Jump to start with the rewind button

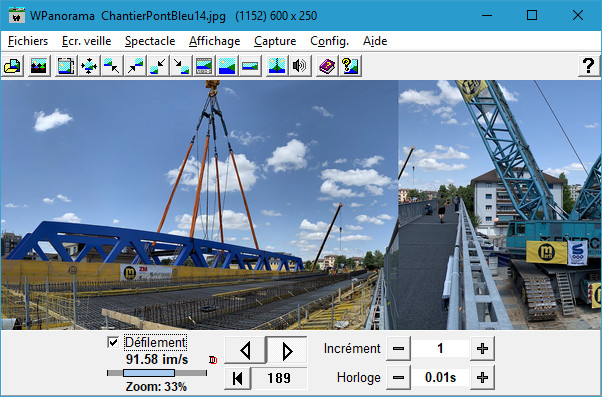(238, 378)
